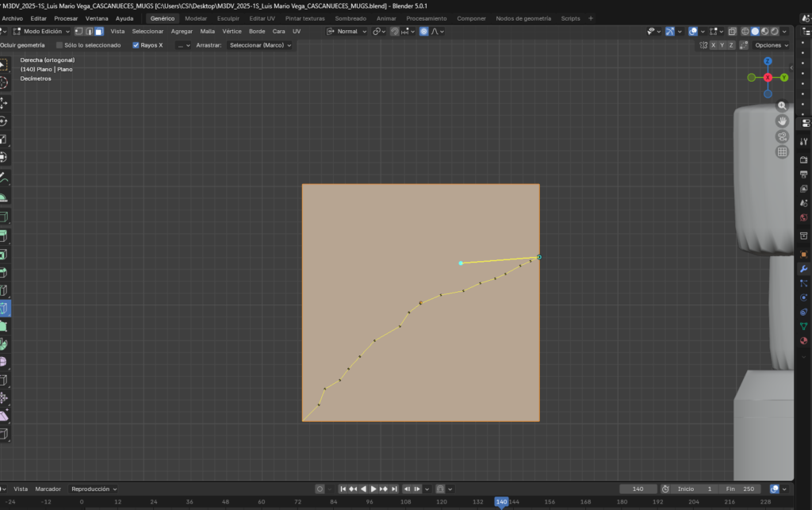Viewport: 812px width, 510px height.
Task: Enable snapping with the magnet icon
Action: 394,32
